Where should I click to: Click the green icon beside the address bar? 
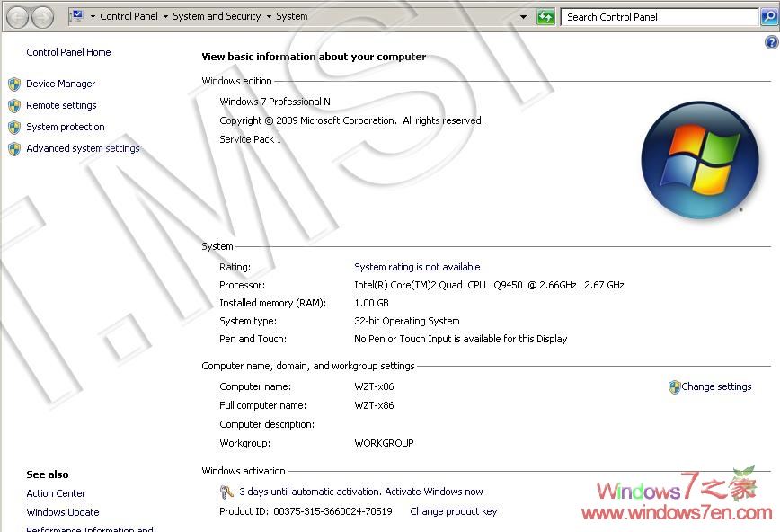pos(545,16)
